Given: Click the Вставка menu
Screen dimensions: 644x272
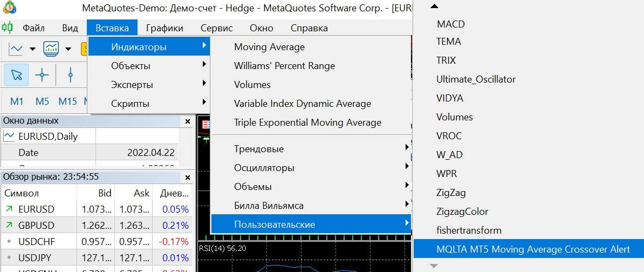Looking at the screenshot, I should click(x=112, y=28).
